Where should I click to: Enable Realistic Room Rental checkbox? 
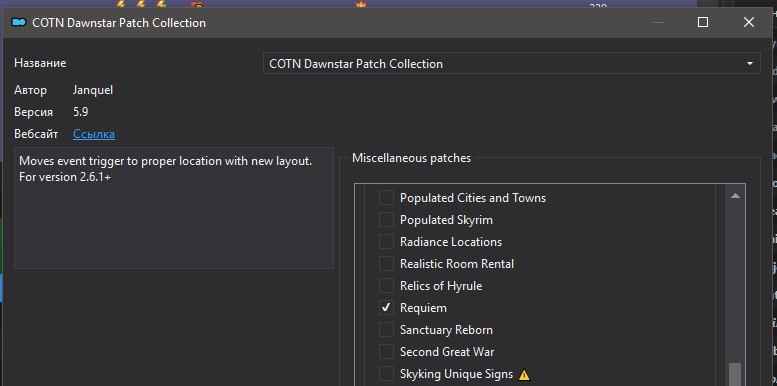[x=386, y=264]
